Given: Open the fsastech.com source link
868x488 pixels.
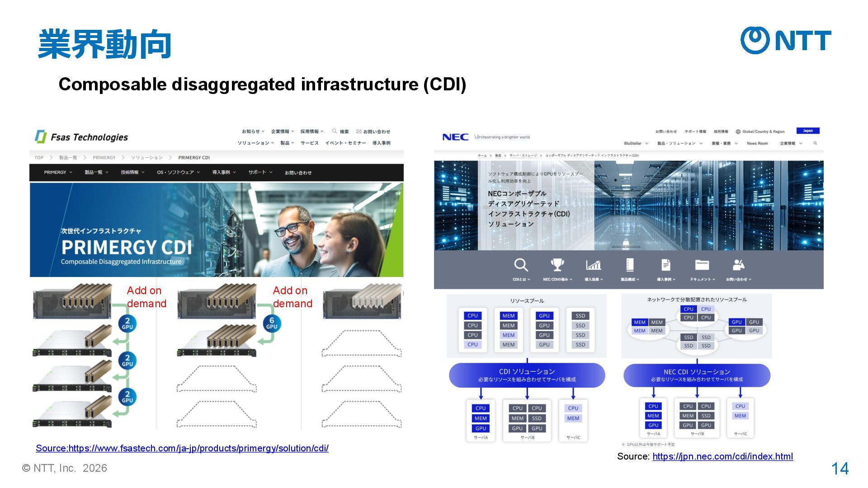Looking at the screenshot, I should (182, 448).
